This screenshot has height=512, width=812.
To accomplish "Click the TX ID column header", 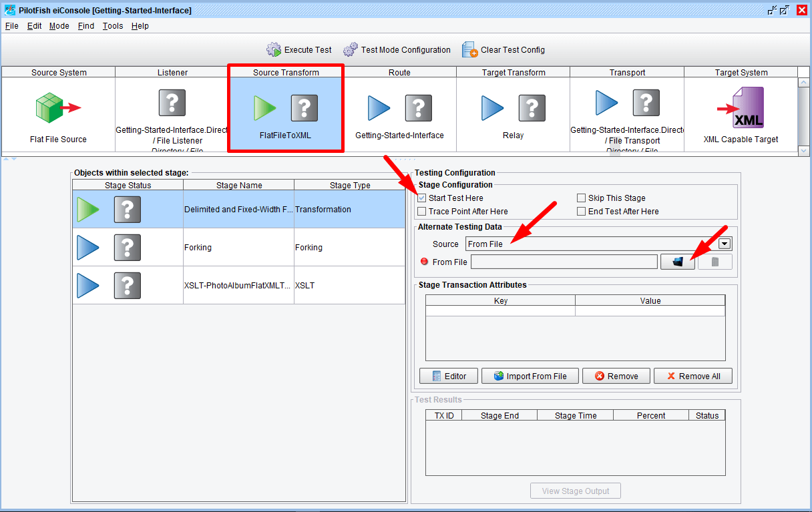I will coord(444,415).
